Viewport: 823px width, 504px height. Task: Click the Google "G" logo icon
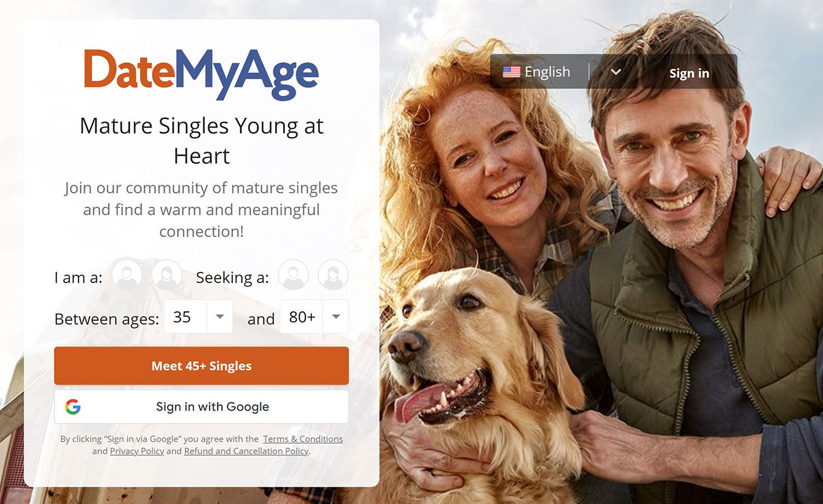[x=73, y=406]
